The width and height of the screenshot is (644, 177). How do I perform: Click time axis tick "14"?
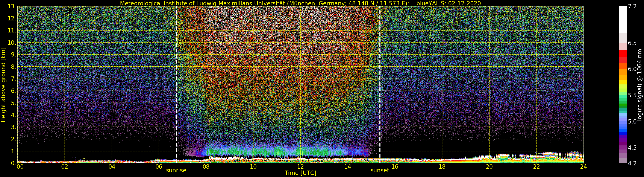click(x=347, y=166)
